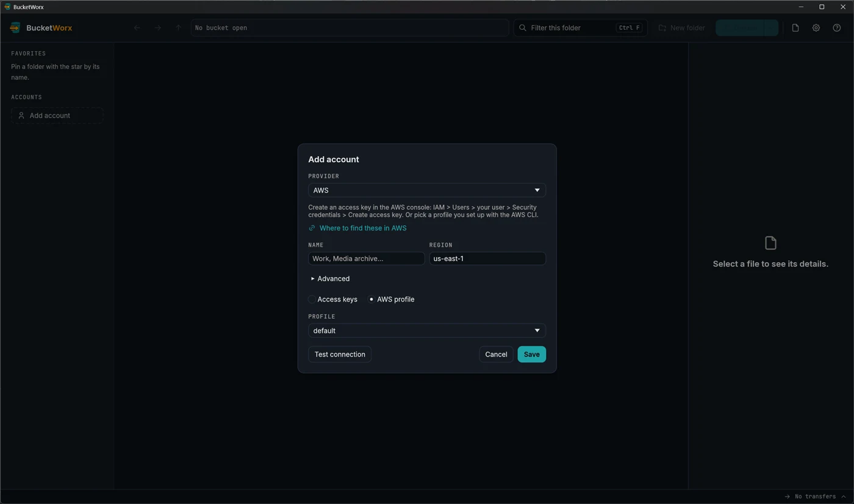The width and height of the screenshot is (854, 504).
Task: Open the Provider dropdown showing AWS
Action: coord(427,190)
